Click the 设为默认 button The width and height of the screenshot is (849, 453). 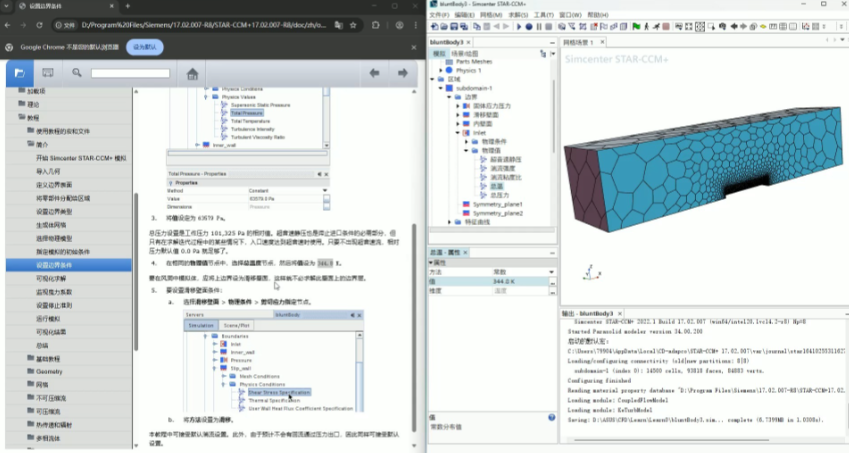coord(144,47)
